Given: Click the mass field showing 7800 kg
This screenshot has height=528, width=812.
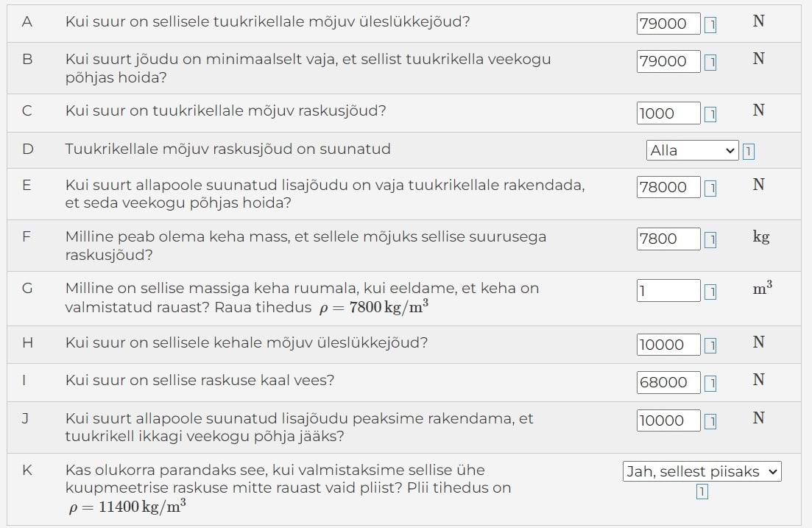Looking at the screenshot, I should (x=668, y=239).
